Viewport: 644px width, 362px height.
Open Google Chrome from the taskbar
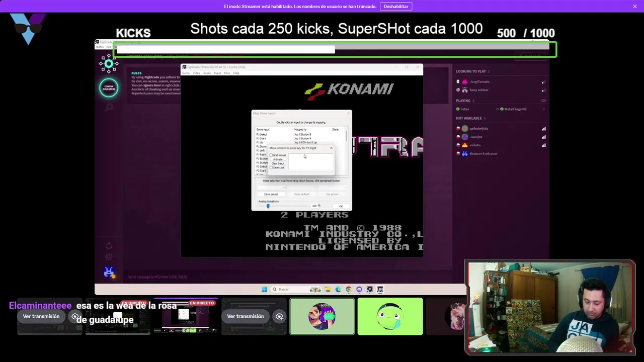(349, 289)
